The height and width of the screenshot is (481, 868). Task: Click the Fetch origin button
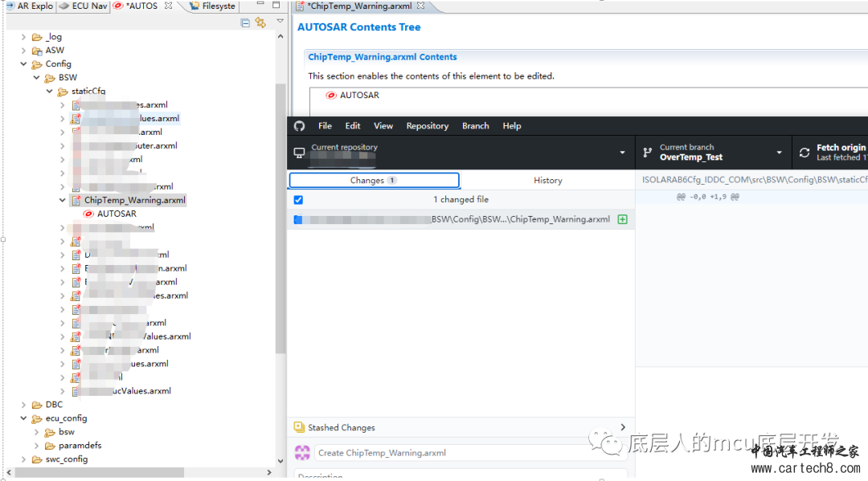click(830, 153)
